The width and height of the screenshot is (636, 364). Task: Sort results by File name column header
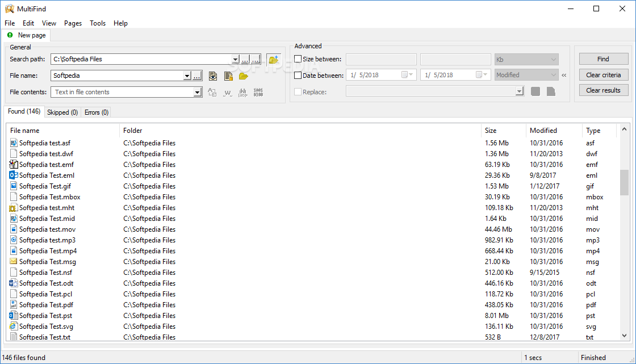point(63,131)
